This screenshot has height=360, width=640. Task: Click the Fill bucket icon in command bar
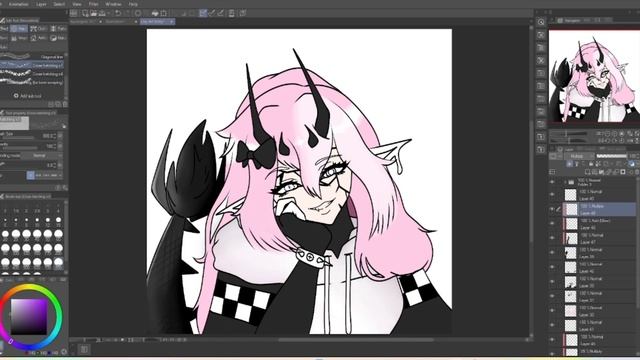pyautogui.click(x=155, y=13)
